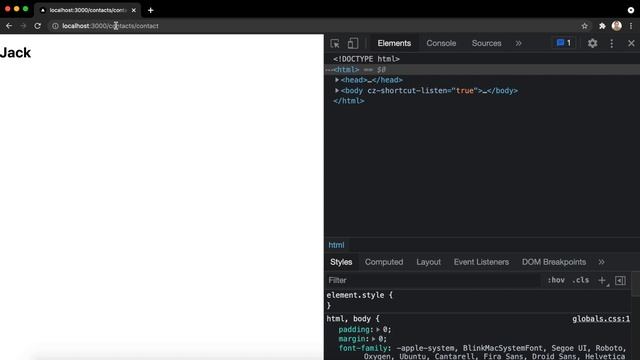
Task: Open a new browser tab
Action: (x=151, y=10)
